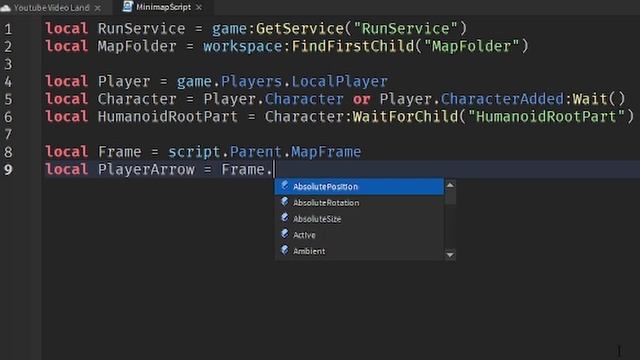The image size is (640, 360).
Task: Click the property icon beside AbsoluteRotation
Action: pyautogui.click(x=284, y=202)
